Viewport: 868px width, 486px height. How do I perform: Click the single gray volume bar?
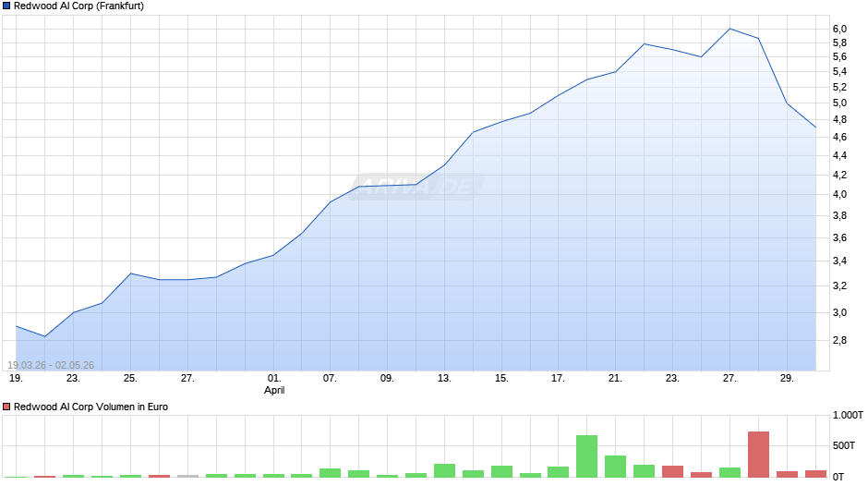187,476
